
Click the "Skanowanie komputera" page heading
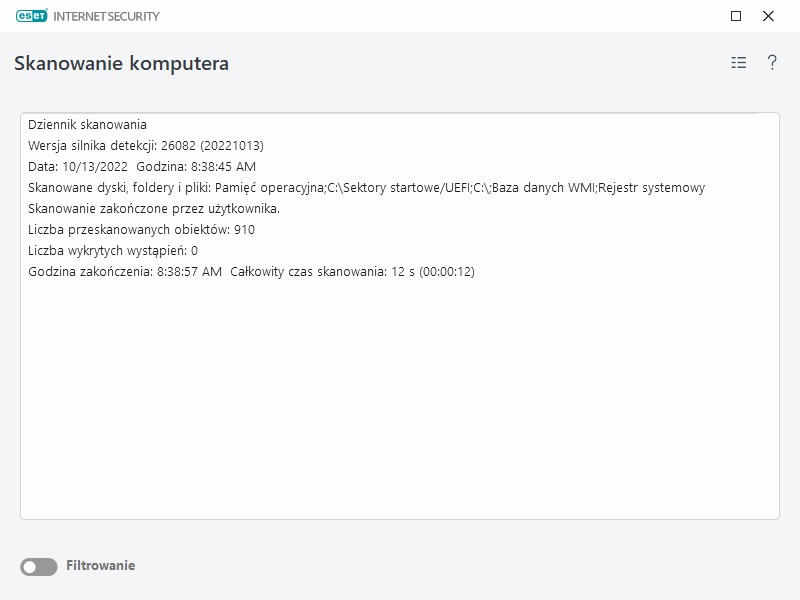click(x=121, y=64)
